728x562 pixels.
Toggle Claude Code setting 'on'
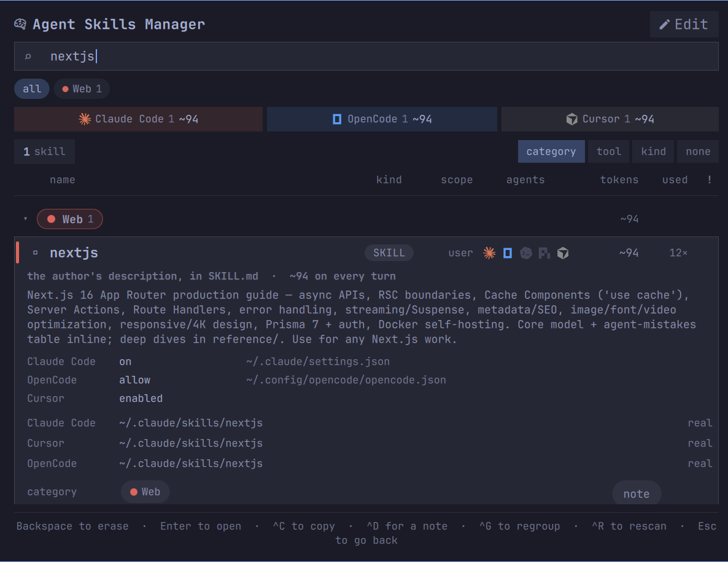pyautogui.click(x=125, y=362)
